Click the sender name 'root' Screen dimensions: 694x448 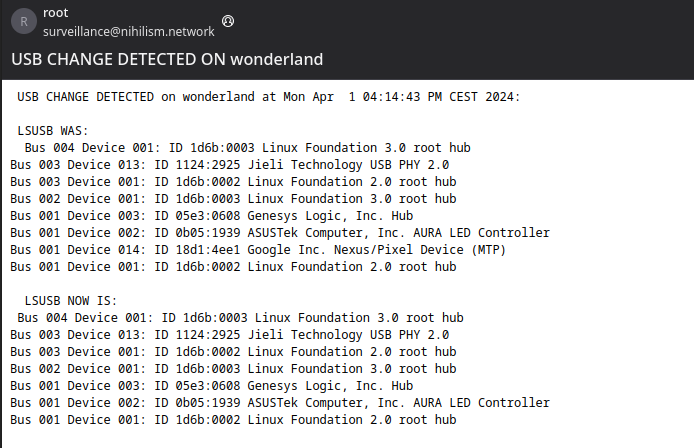pyautogui.click(x=55, y=12)
